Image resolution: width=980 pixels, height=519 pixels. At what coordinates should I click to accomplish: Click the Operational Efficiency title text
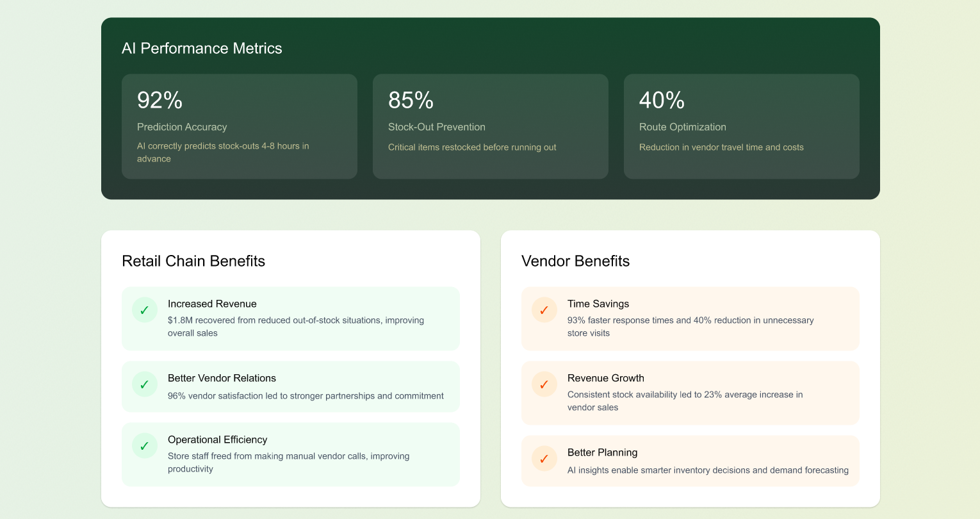[x=217, y=440]
